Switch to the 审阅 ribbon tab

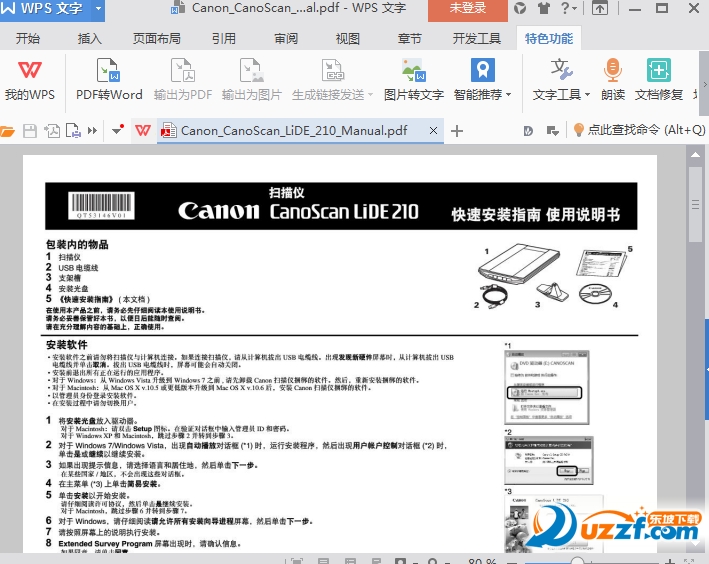286,38
